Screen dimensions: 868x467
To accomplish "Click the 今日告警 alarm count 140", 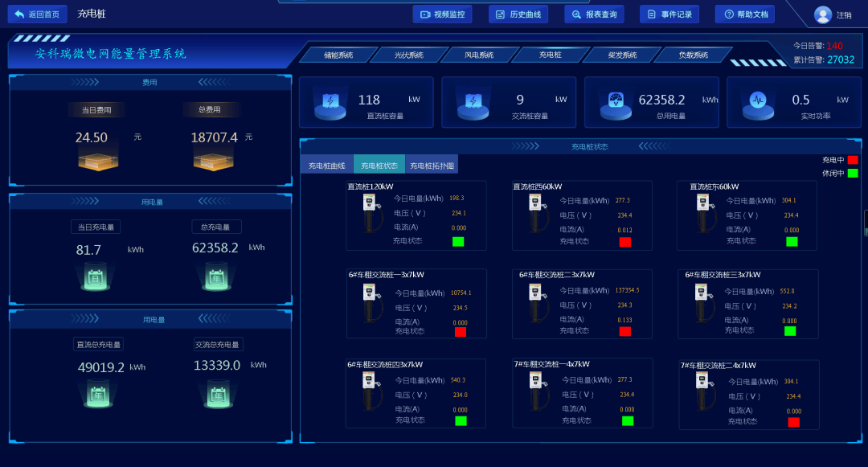I will coord(834,46).
